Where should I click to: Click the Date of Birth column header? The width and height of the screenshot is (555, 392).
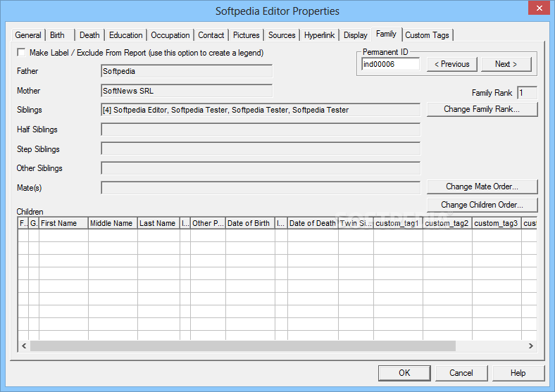coord(250,223)
